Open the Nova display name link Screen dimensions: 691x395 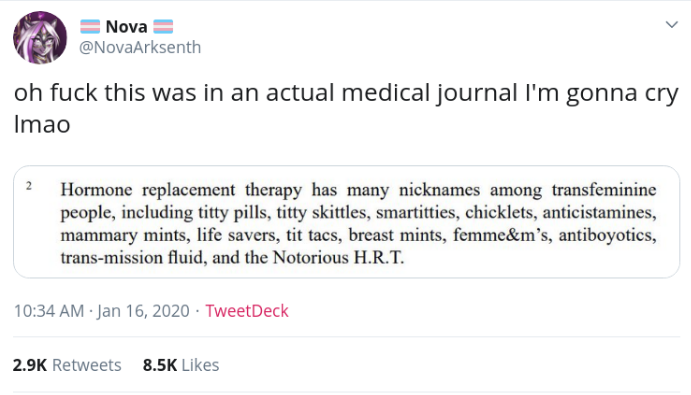tap(126, 27)
